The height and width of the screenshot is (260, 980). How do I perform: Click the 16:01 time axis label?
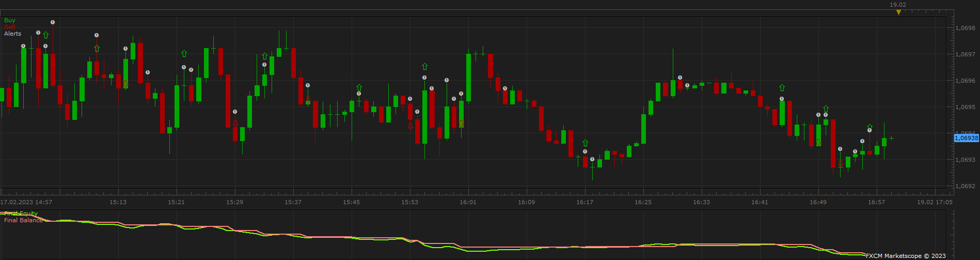click(468, 202)
